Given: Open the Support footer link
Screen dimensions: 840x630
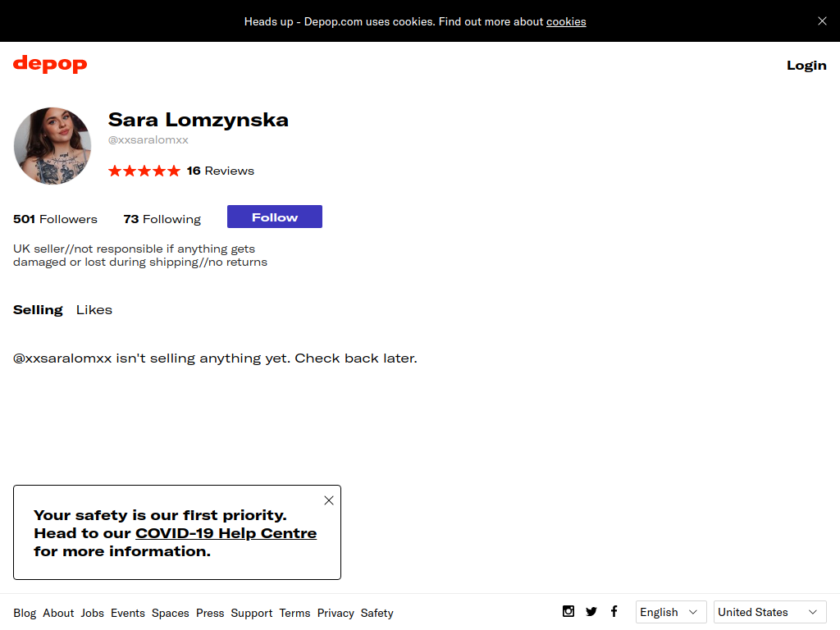Looking at the screenshot, I should [x=252, y=613].
